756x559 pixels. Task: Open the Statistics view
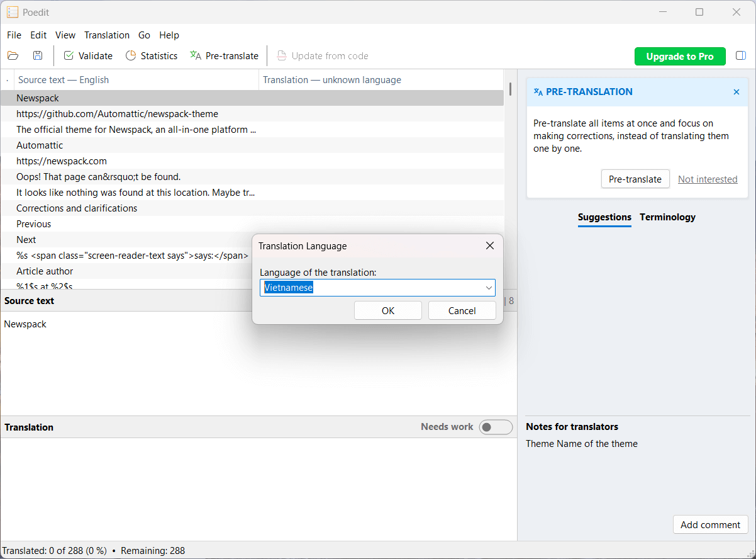click(x=152, y=55)
